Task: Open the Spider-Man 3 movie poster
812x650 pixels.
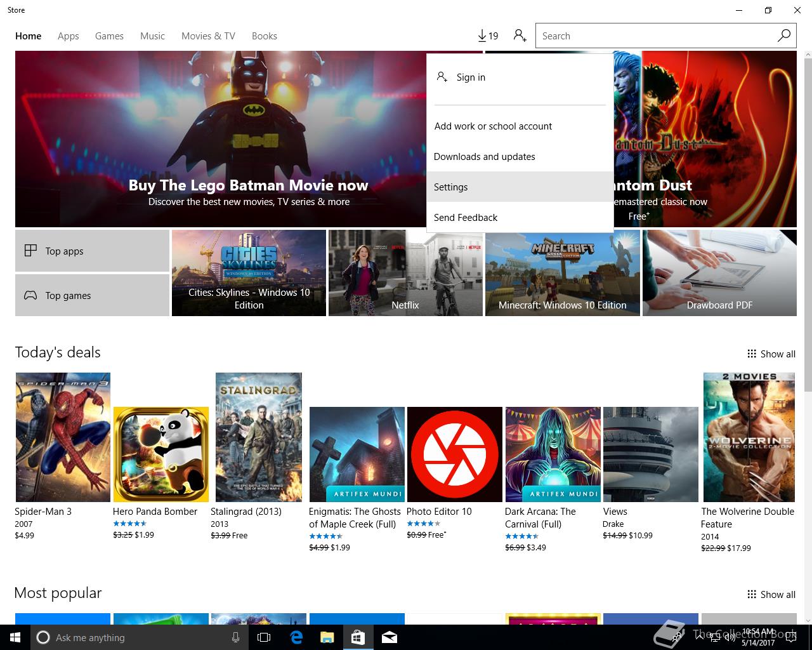Action: pyautogui.click(x=63, y=437)
